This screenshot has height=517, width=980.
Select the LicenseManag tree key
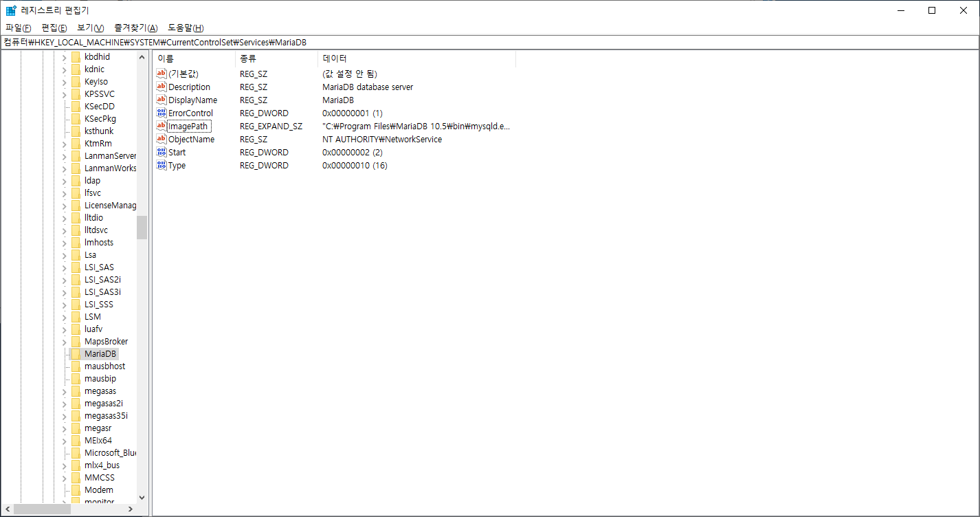tap(110, 205)
